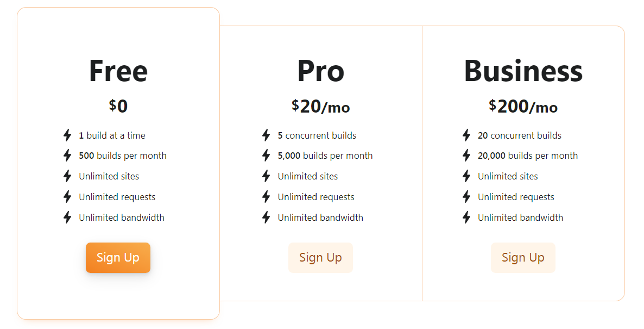Screen dimensions: 644x329
Task: Select the lightning icon by Unlimited requests under Pro
Action: [x=266, y=197]
